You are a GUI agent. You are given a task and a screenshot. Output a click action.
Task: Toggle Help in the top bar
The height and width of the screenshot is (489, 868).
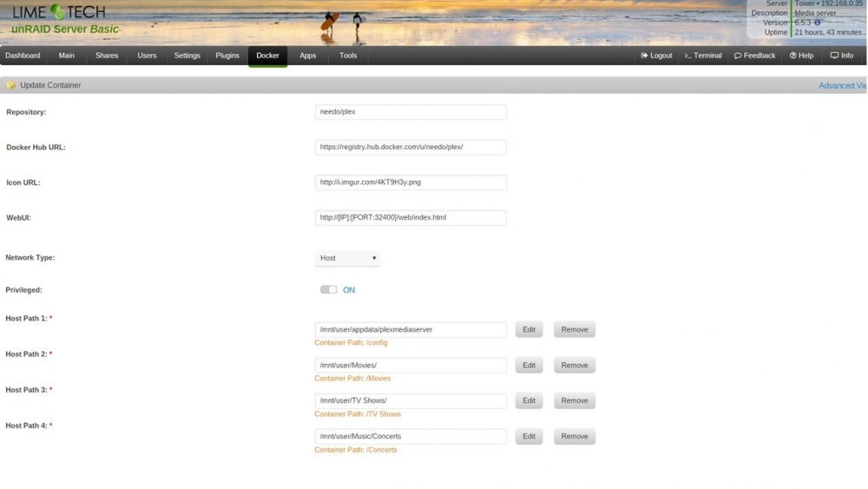[801, 56]
